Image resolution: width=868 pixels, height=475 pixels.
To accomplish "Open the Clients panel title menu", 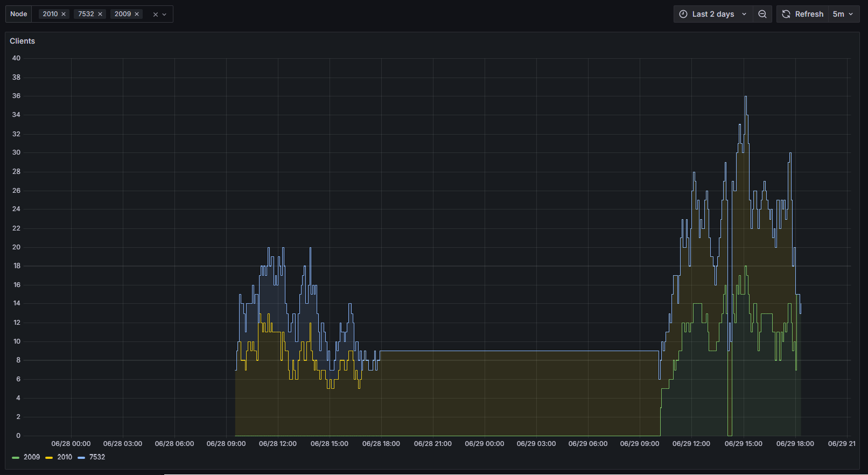I will [22, 41].
